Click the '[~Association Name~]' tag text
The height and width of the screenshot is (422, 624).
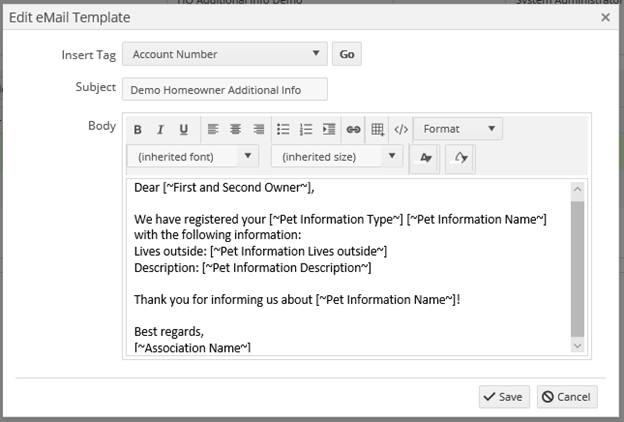point(193,348)
